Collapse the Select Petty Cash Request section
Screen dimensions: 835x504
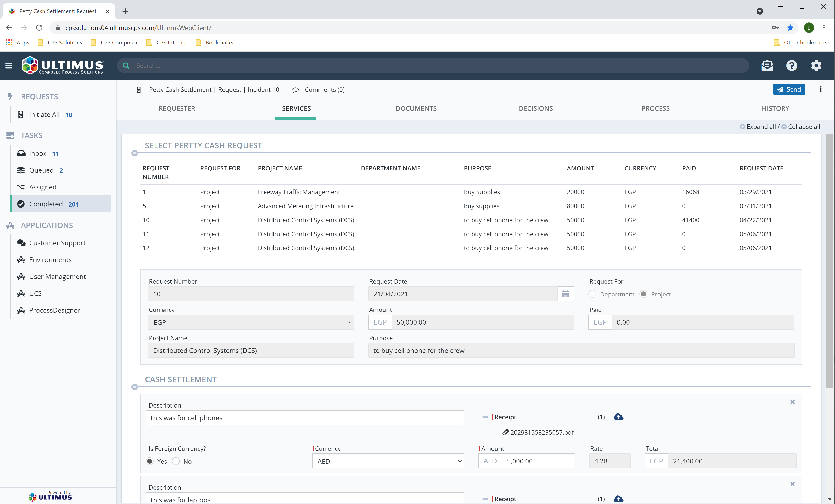pos(135,153)
